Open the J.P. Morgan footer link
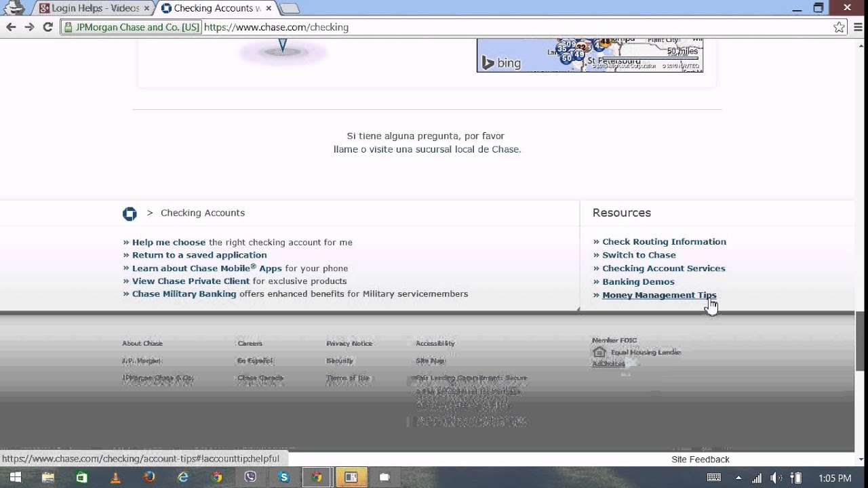Viewport: 868px width, 488px height. (141, 361)
